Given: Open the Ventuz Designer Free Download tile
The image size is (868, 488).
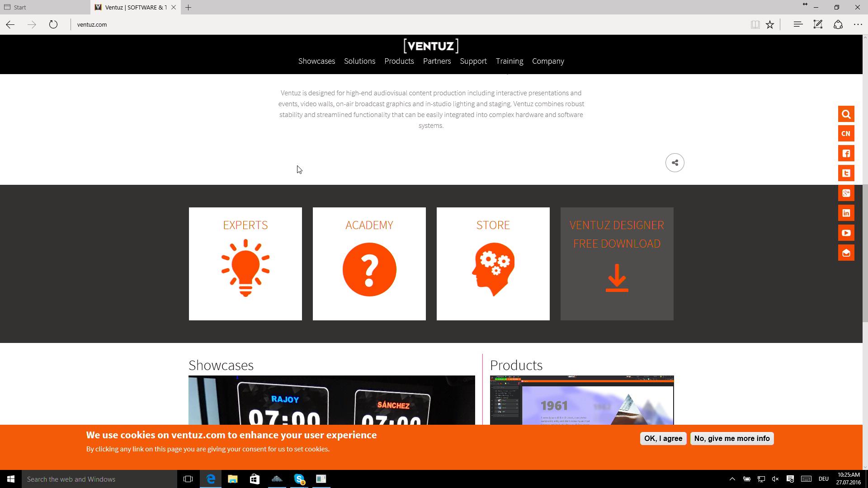Looking at the screenshot, I should point(617,264).
